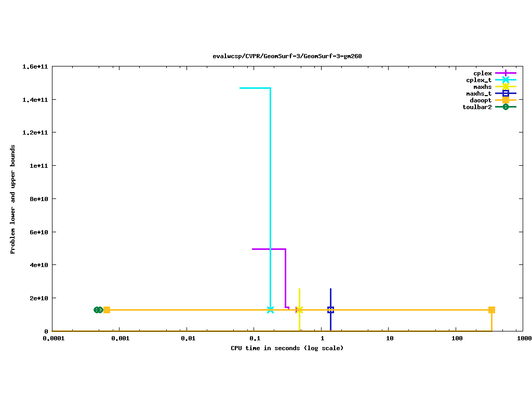Click the leftmost orange daoopt square marker
This screenshot has height=399, width=532.
pos(107,310)
